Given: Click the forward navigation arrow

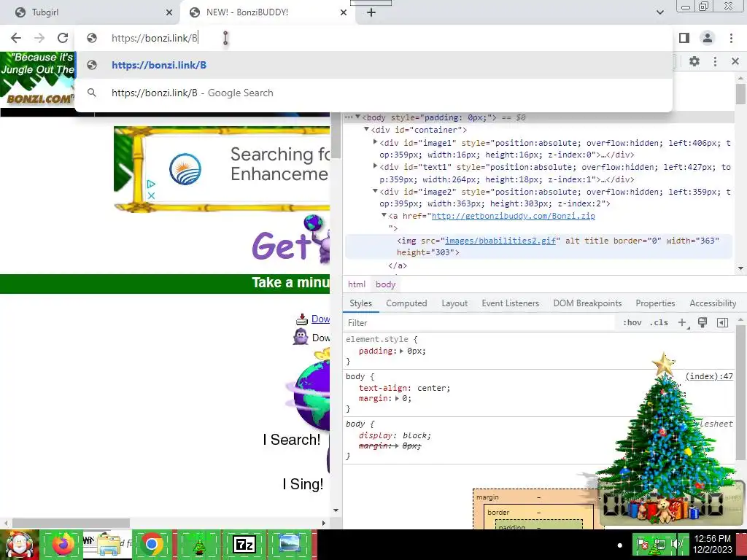Looking at the screenshot, I should 39,38.
